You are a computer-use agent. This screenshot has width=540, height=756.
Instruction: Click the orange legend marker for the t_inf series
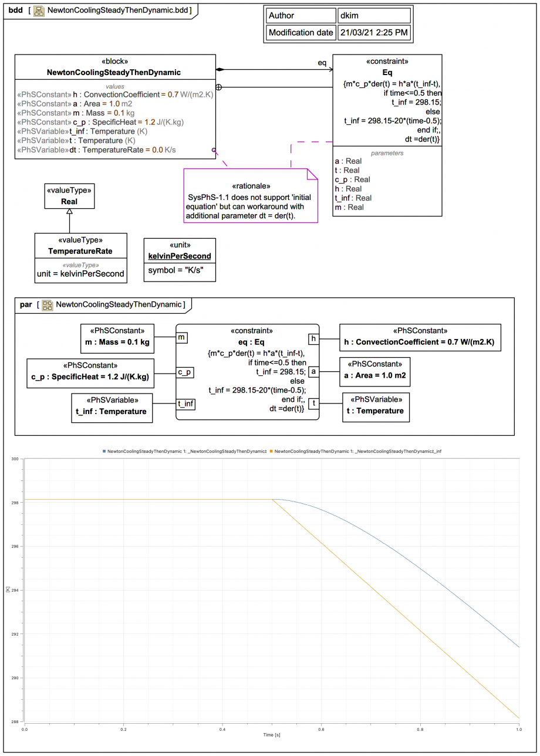[x=271, y=452]
